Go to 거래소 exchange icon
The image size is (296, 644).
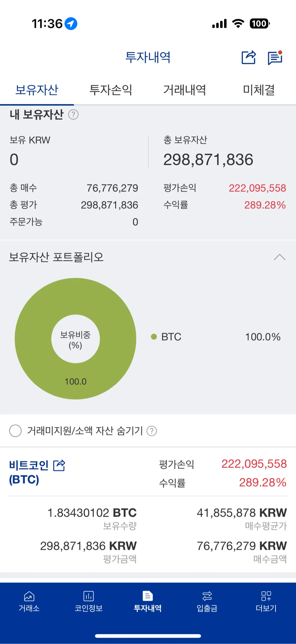29,596
